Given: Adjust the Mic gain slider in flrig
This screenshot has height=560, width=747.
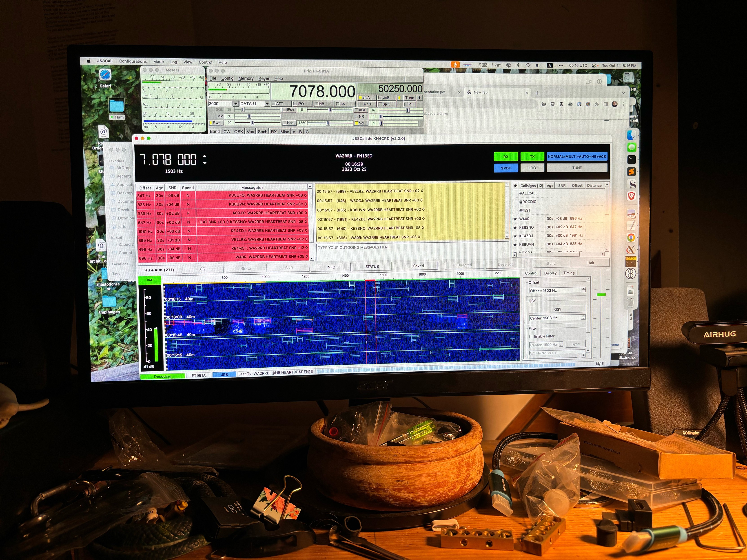Looking at the screenshot, I should (249, 116).
